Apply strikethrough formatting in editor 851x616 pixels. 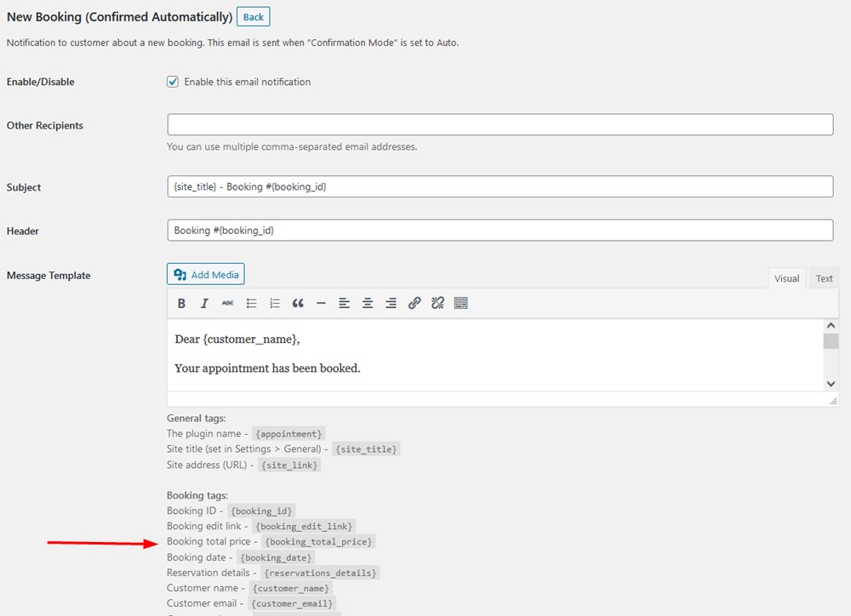pos(228,304)
